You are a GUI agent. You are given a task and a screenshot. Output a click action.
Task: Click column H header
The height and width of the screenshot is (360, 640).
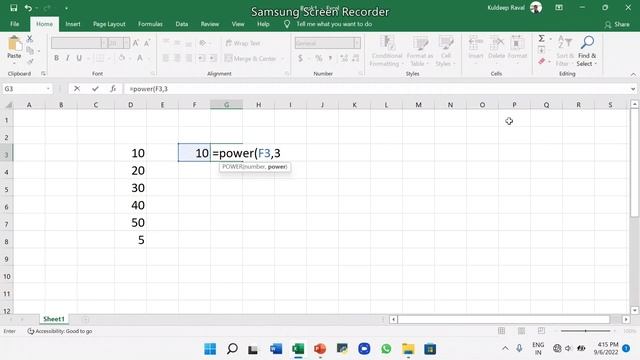[x=258, y=105]
